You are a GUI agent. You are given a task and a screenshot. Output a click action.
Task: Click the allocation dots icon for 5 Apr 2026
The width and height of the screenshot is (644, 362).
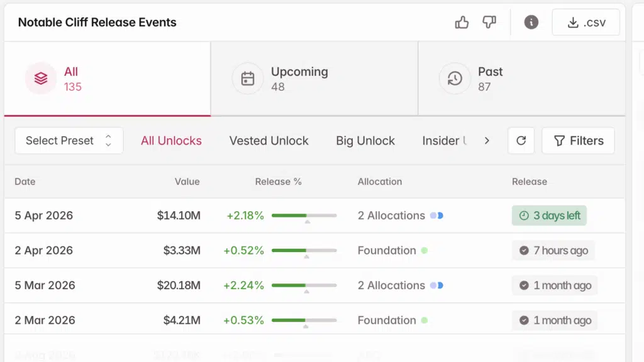click(436, 216)
